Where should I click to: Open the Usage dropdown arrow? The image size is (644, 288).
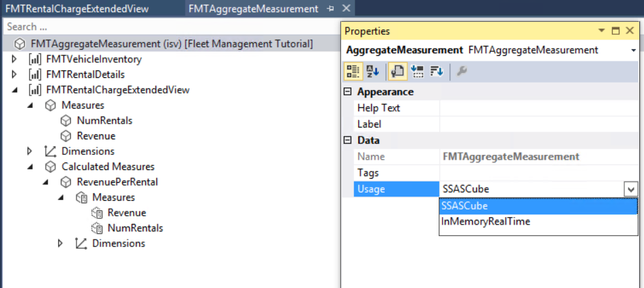(630, 189)
